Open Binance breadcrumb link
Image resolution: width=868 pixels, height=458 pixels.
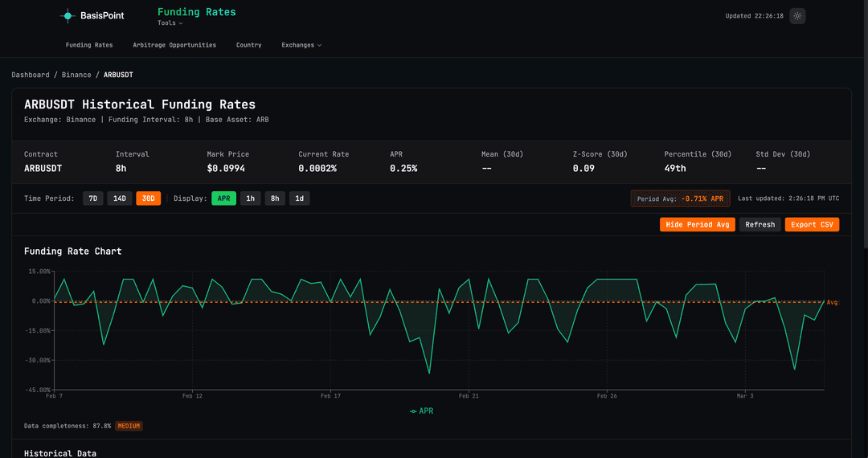click(x=76, y=75)
